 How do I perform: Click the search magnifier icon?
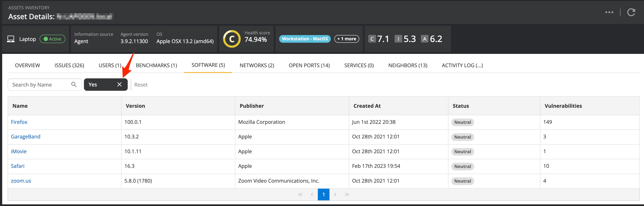(74, 84)
